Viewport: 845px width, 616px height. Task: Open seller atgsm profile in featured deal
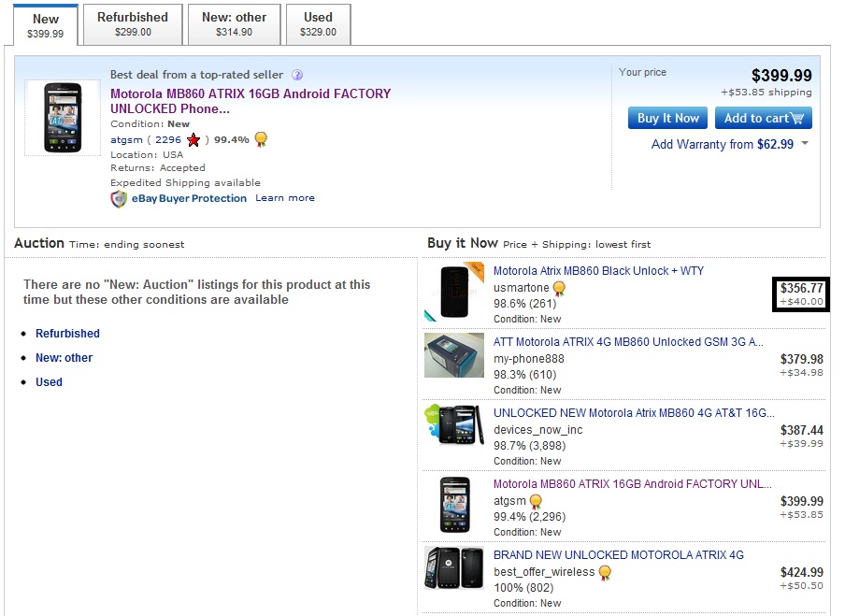[126, 140]
